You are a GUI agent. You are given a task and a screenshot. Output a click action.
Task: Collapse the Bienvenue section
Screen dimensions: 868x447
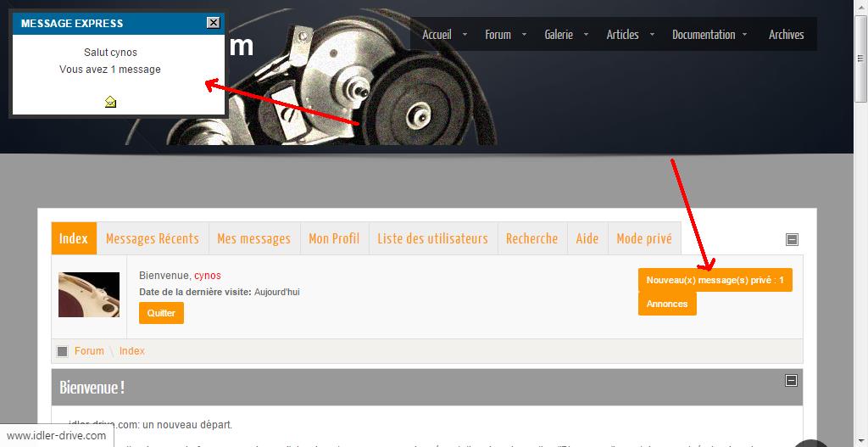(792, 381)
